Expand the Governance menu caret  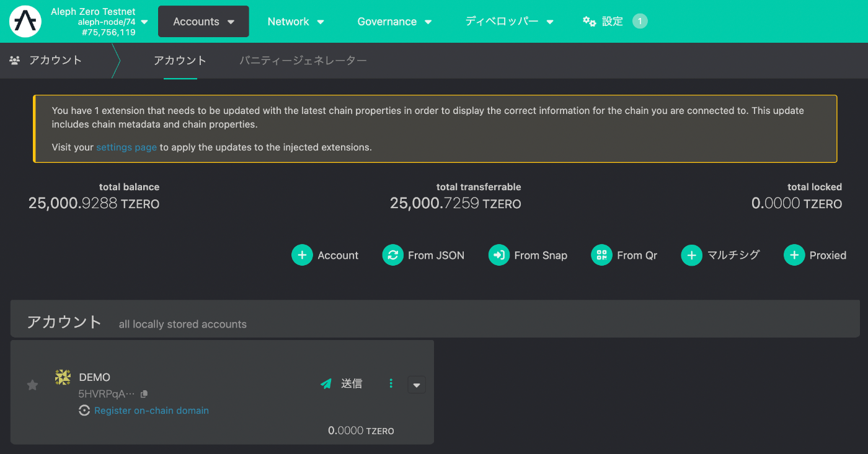click(x=428, y=22)
